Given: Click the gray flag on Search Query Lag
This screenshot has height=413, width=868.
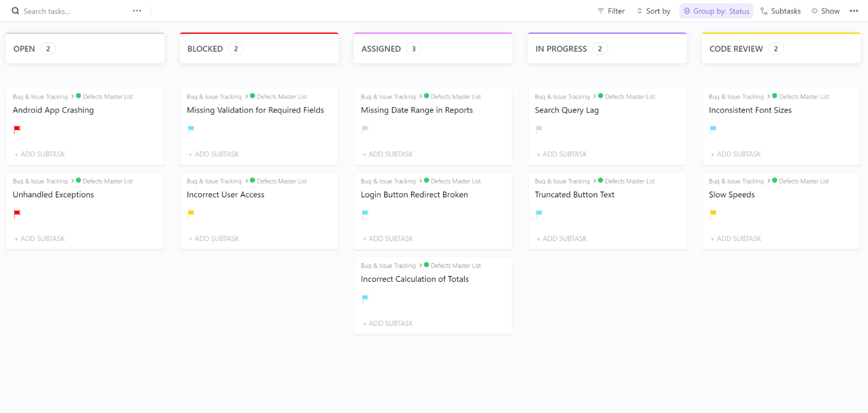Looking at the screenshot, I should 539,129.
